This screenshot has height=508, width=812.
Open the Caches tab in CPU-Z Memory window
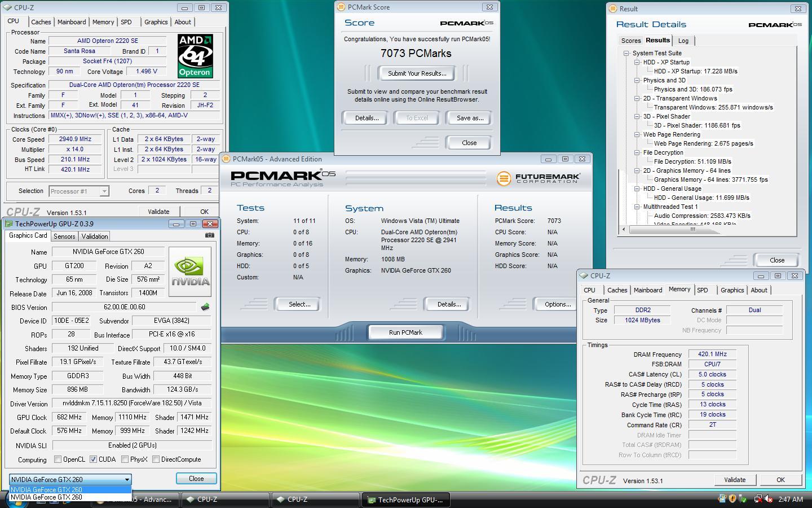click(x=617, y=290)
